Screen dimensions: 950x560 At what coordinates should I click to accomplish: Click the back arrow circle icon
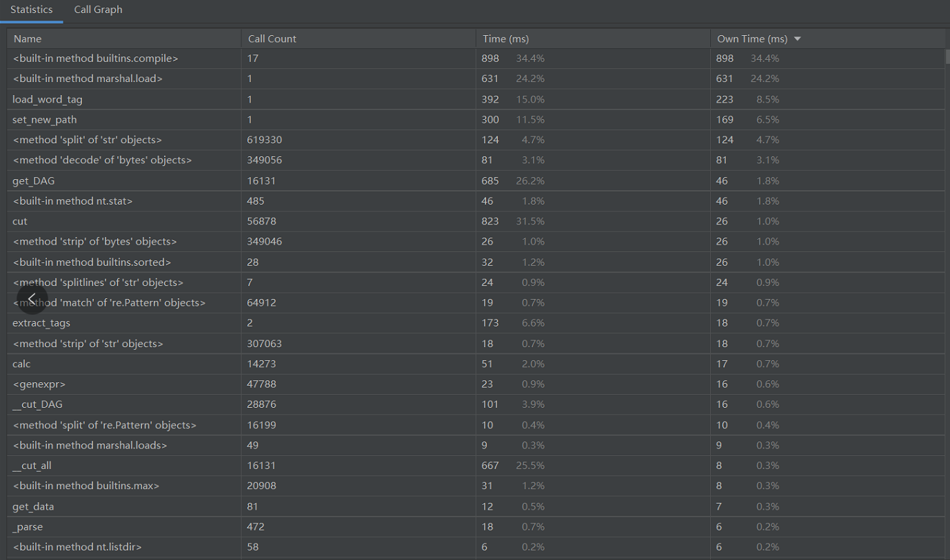coord(32,298)
